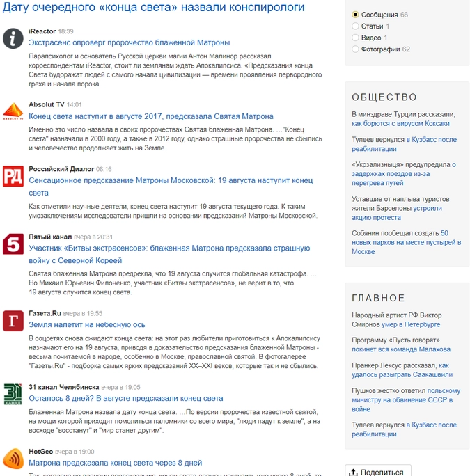This screenshot has height=476, width=470.
Task: Open 'Земля налетит на небесную ось' article
Action: 87,324
